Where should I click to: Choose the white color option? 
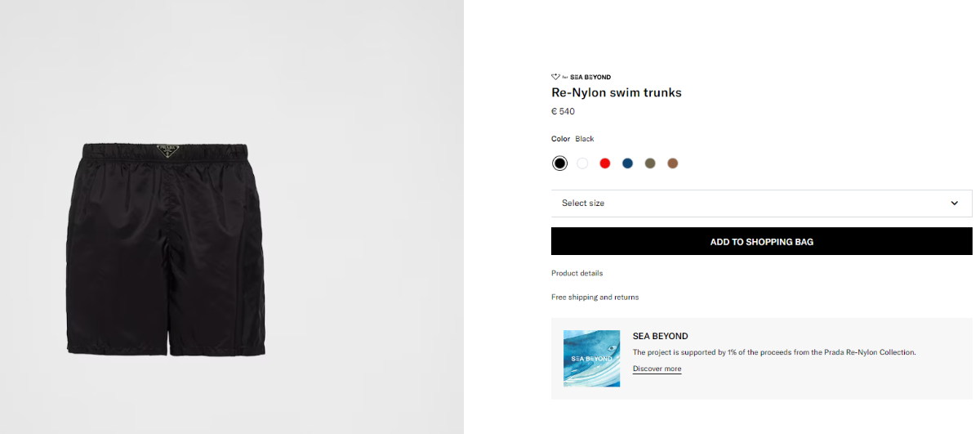(582, 163)
